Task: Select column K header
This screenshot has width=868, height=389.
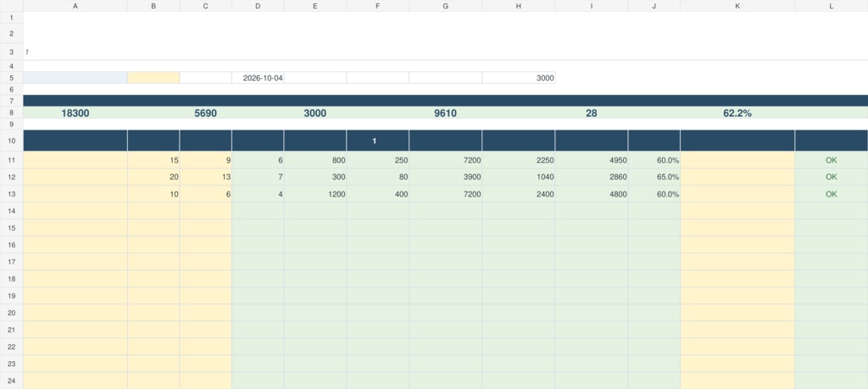Action: (x=737, y=6)
